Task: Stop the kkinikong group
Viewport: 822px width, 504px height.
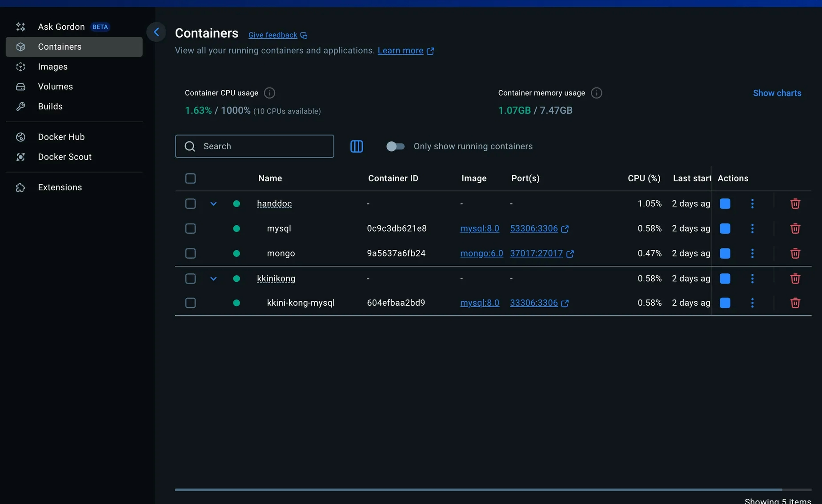Action: click(x=725, y=279)
